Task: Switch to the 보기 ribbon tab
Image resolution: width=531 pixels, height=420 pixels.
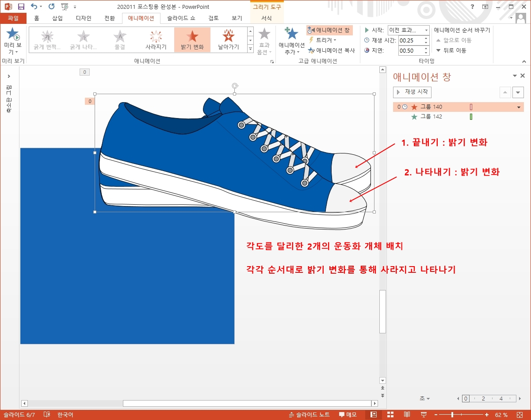Action: click(x=237, y=18)
